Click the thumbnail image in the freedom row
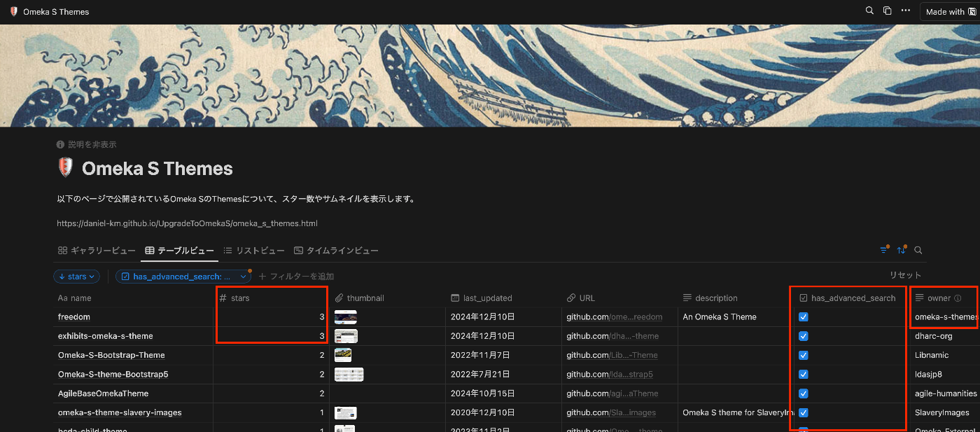This screenshot has height=432, width=980. pyautogui.click(x=344, y=316)
